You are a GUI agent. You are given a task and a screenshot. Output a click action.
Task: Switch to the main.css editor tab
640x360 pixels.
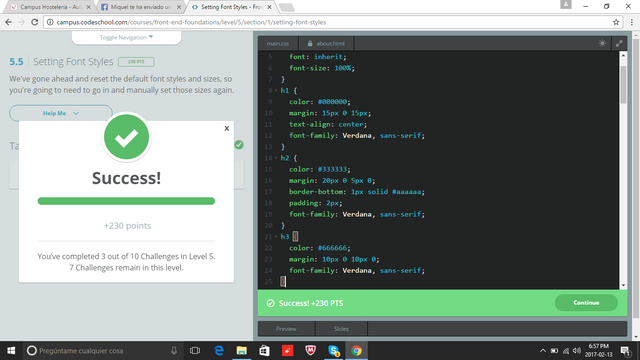(278, 43)
